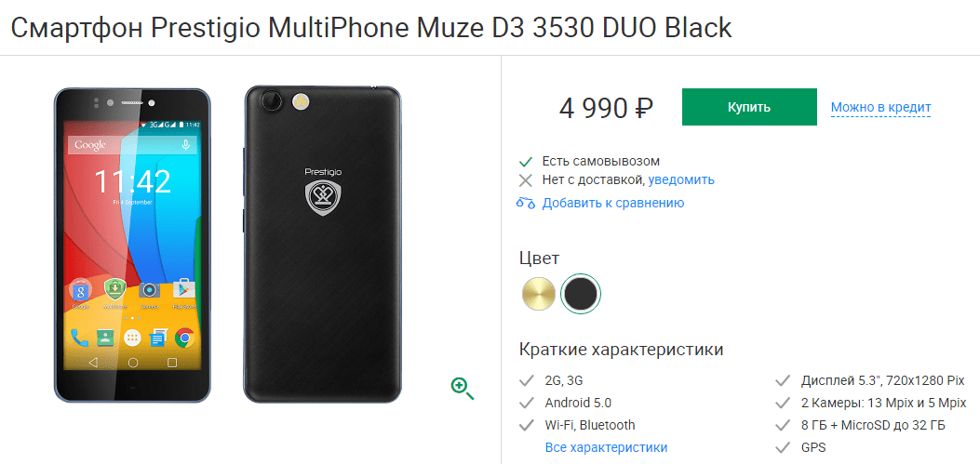Click the magnifier zoom icon under the photos
Image resolution: width=980 pixels, height=464 pixels.
[463, 389]
